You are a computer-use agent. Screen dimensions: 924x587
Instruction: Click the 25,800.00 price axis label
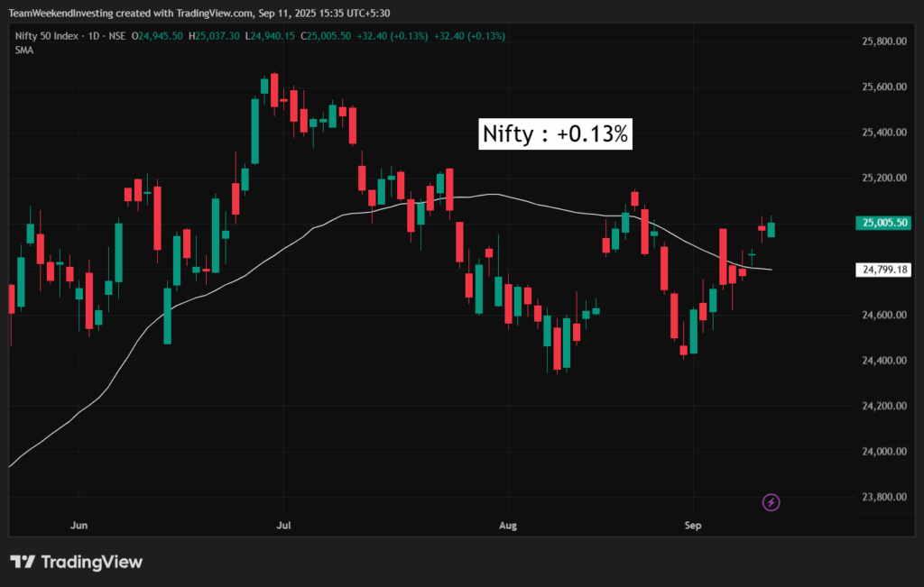click(884, 41)
